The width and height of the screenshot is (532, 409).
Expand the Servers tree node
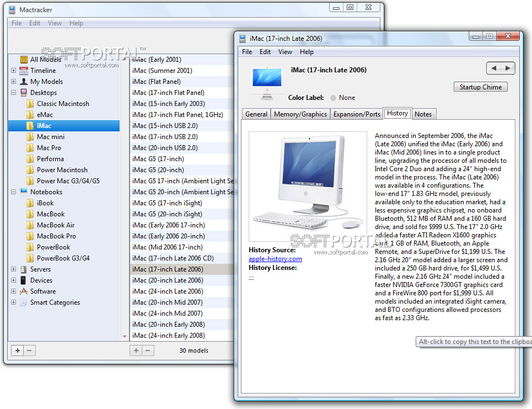13,269
